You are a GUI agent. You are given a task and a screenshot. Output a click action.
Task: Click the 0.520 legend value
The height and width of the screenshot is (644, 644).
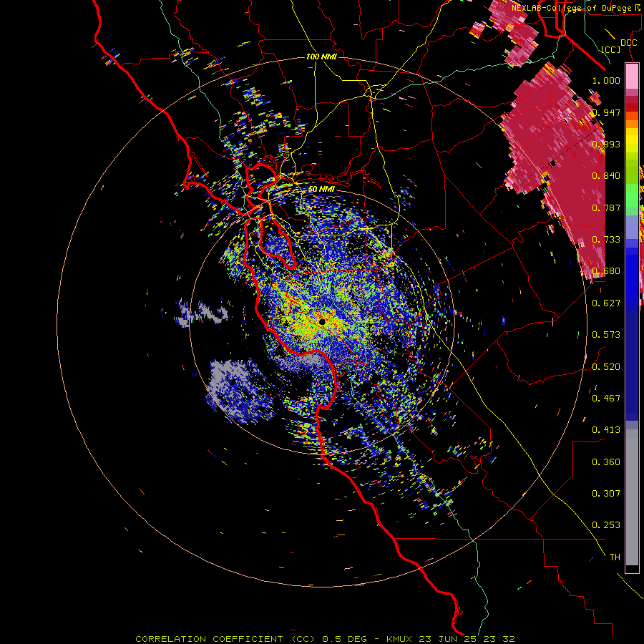606,367
